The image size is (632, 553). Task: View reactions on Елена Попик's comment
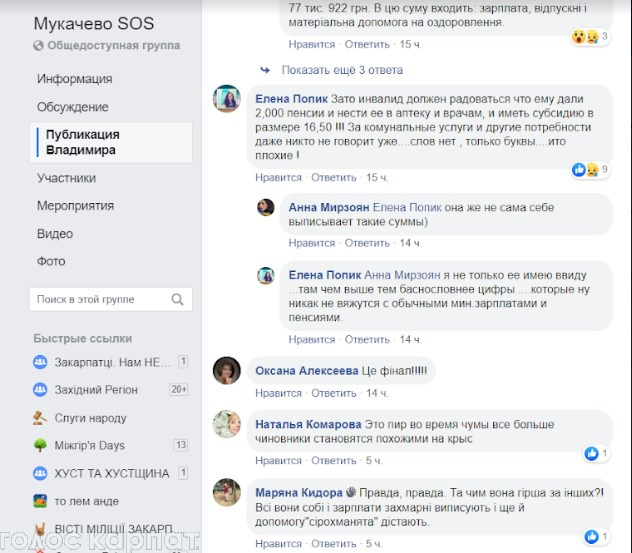coord(589,170)
